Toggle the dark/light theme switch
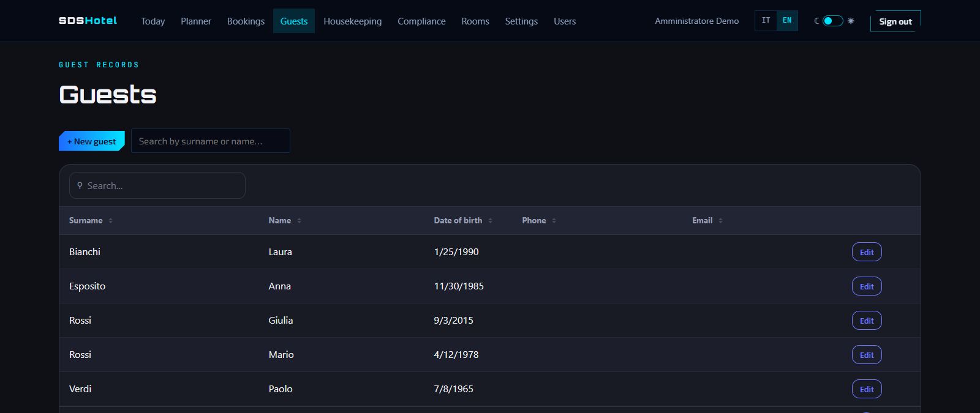The image size is (980, 413). pos(833,21)
